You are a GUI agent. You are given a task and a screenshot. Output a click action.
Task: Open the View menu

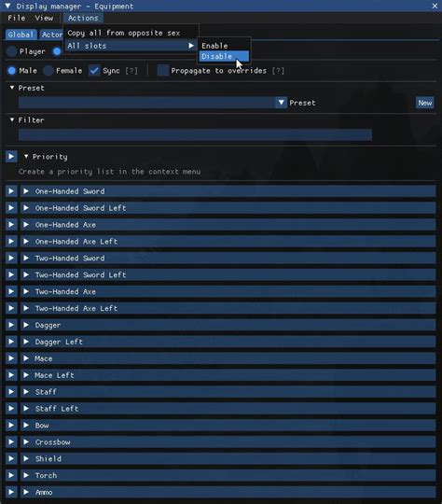click(x=44, y=18)
